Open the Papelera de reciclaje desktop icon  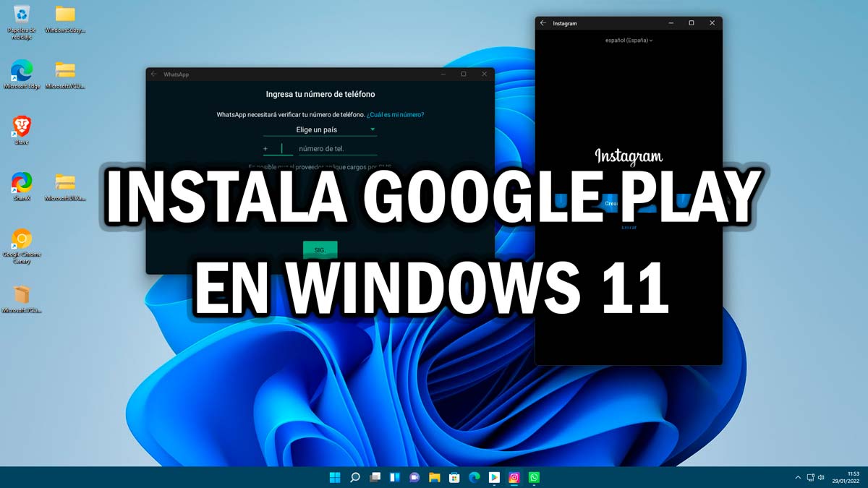(x=22, y=20)
